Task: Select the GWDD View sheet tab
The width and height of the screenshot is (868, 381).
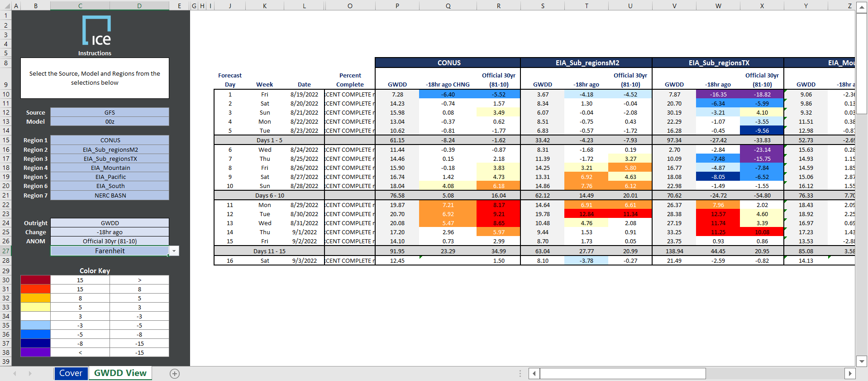Action: (x=120, y=373)
